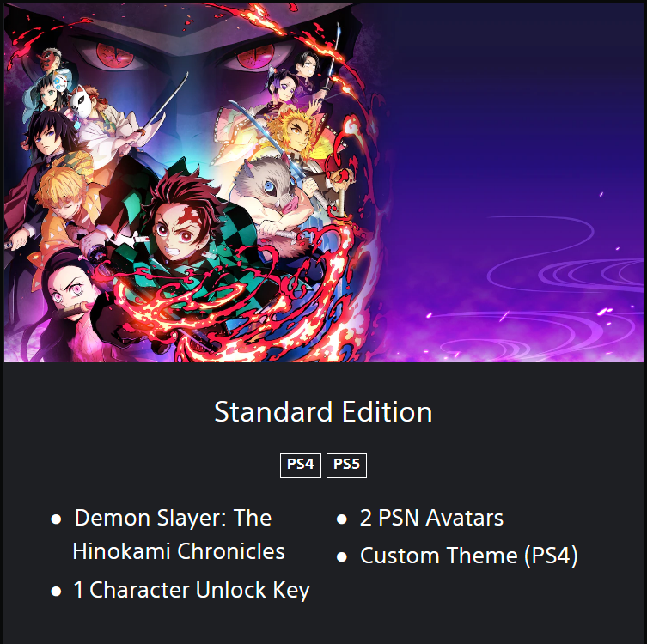Screen dimensions: 647x644
Task: Click the PS4 platform badge
Action: tap(301, 465)
